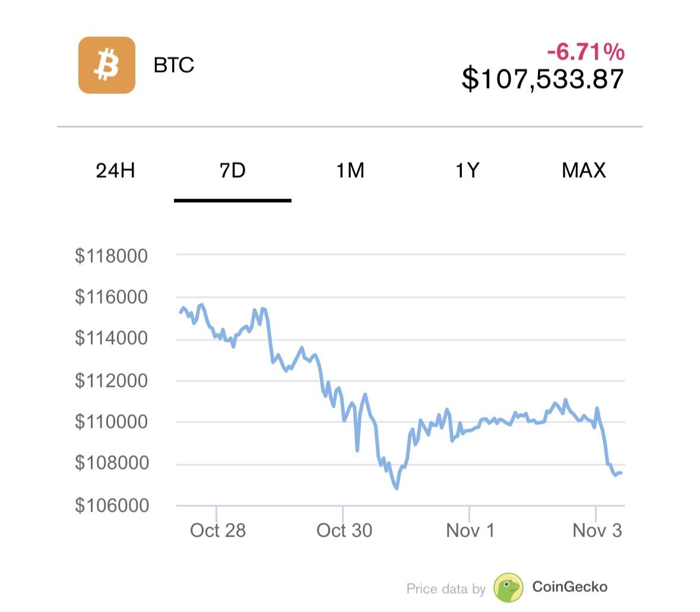Click the $106000 y-axis label
Viewport: 700px width, 612px height.
point(111,505)
